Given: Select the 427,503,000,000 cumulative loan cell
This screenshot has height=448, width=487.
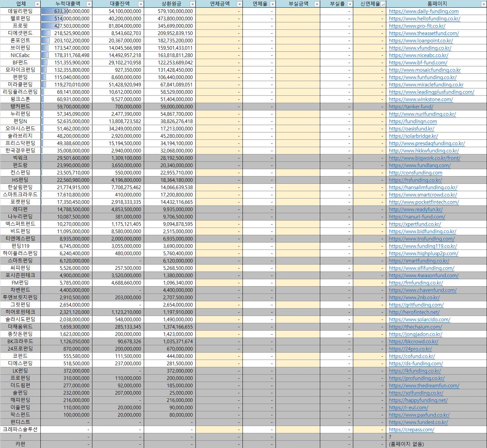Looking at the screenshot, I should (x=66, y=26).
